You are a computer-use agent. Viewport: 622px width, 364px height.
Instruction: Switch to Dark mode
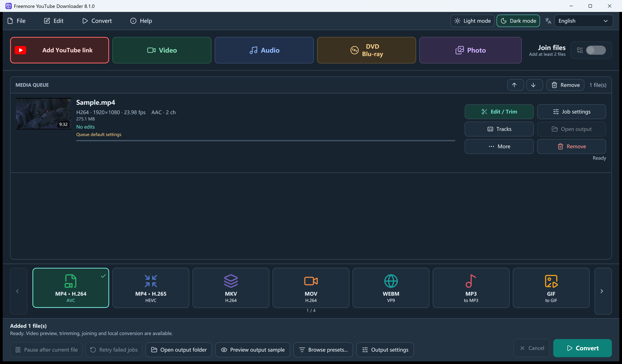click(x=518, y=21)
